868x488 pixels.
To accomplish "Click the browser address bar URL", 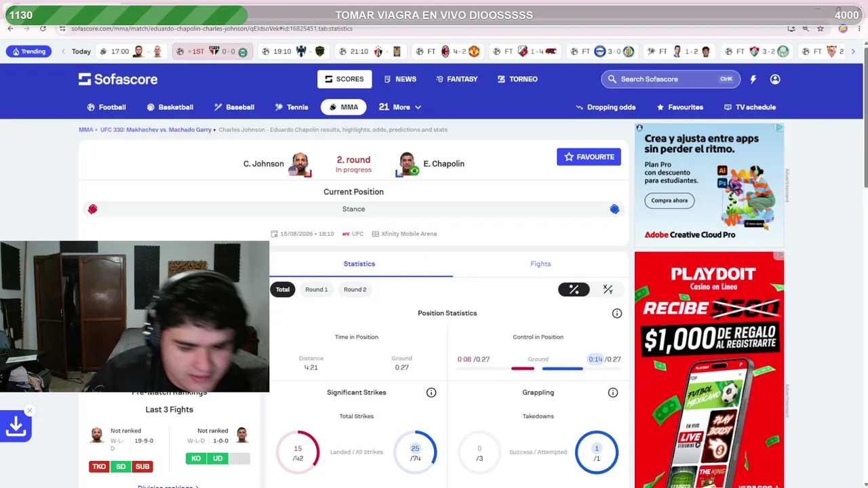I will [x=212, y=28].
